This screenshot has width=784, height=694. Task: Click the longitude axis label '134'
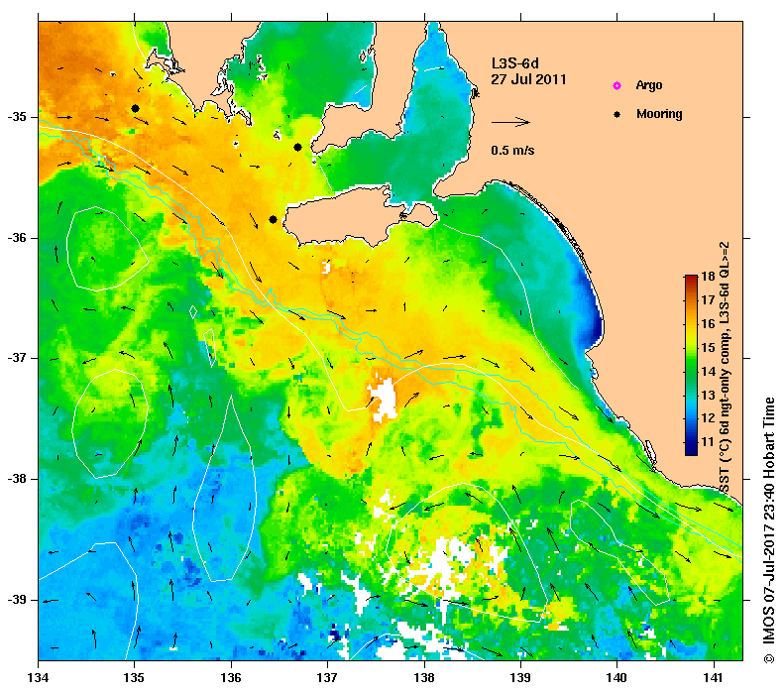[39, 678]
